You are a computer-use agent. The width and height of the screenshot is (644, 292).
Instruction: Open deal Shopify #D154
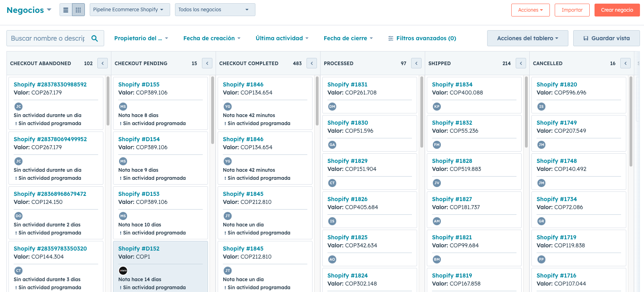(x=139, y=139)
